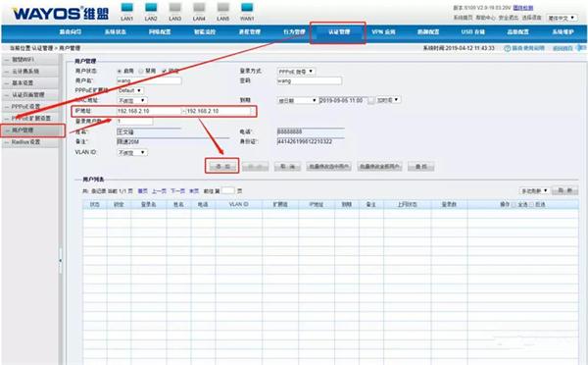Image resolution: width=588 pixels, height=365 pixels.
Task: Open the VLAN ID dropdown
Action: 132,152
